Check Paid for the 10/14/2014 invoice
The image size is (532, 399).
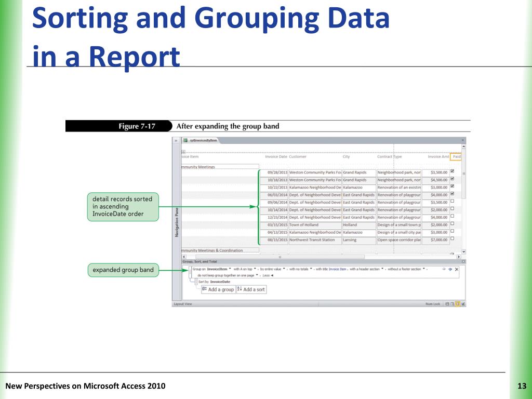[453, 209]
